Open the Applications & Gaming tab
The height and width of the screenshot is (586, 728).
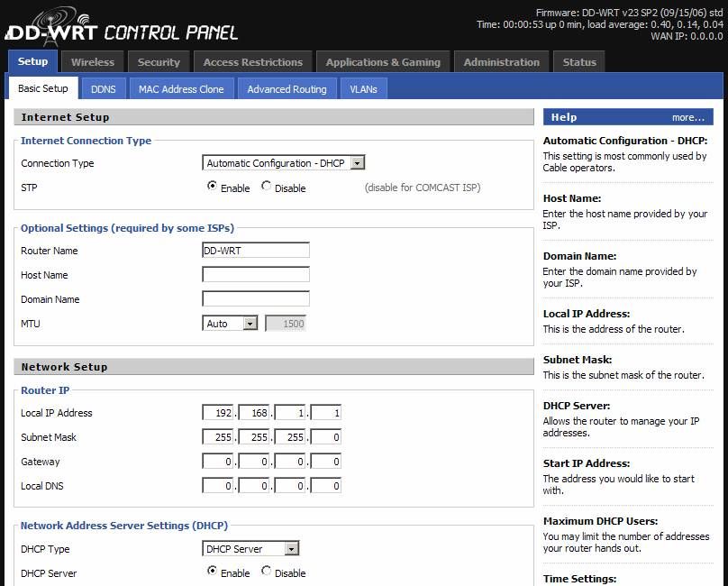[383, 61]
